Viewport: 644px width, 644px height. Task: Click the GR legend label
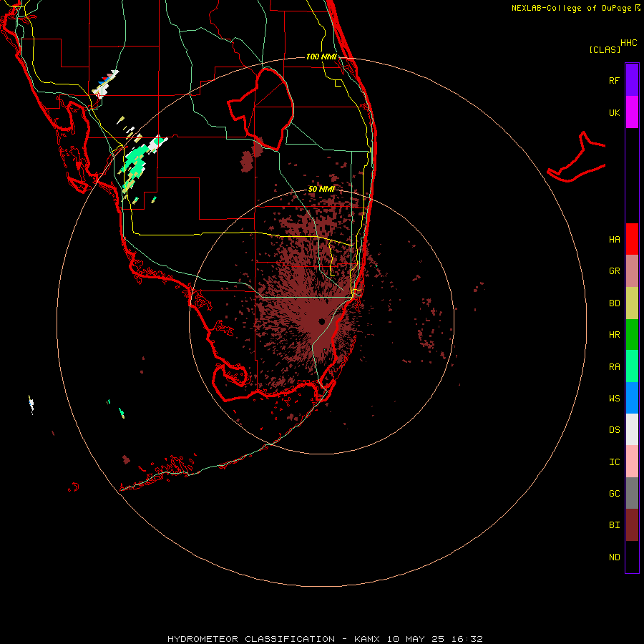(614, 271)
